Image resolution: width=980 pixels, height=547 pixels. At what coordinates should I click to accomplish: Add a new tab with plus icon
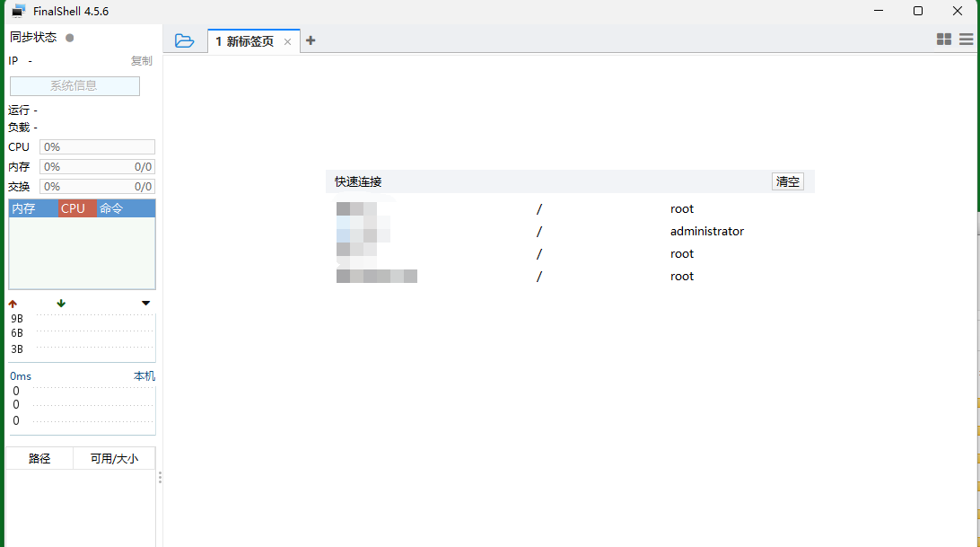(x=311, y=40)
